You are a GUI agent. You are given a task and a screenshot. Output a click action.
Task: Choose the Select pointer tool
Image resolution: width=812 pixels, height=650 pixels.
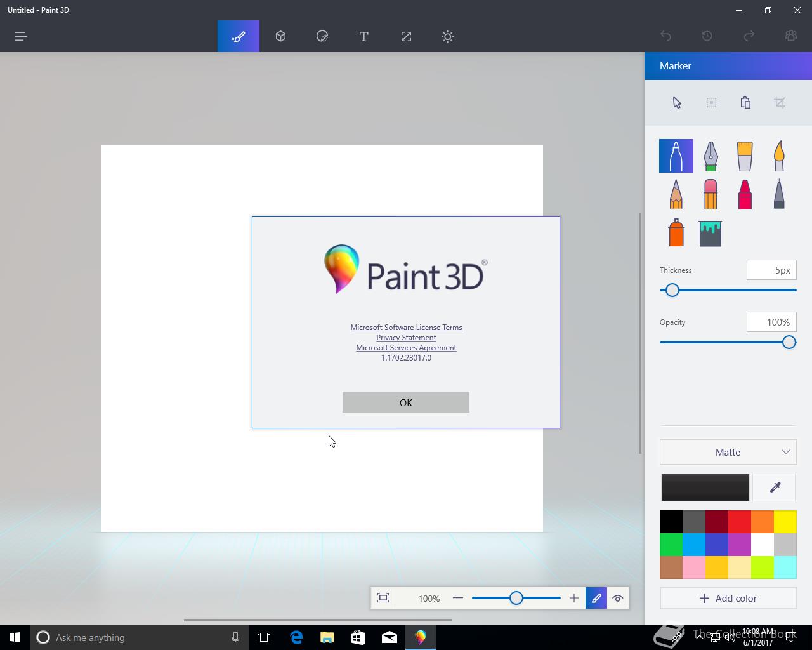677,103
